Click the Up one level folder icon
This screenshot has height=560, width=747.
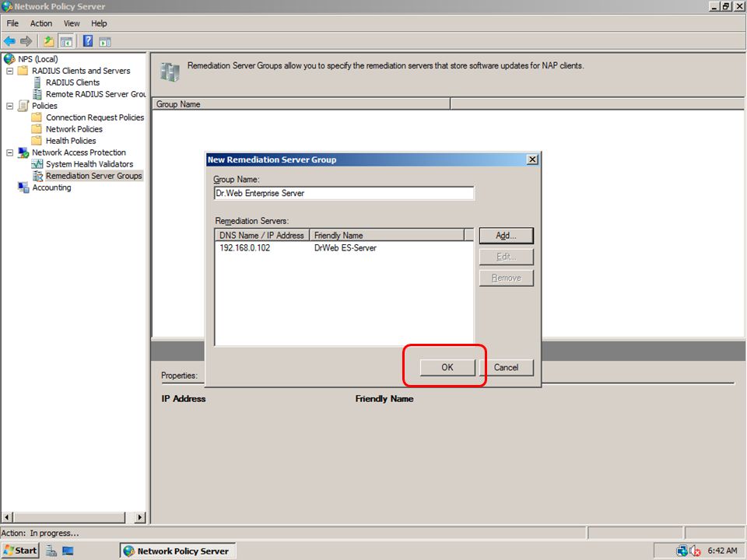(x=48, y=41)
